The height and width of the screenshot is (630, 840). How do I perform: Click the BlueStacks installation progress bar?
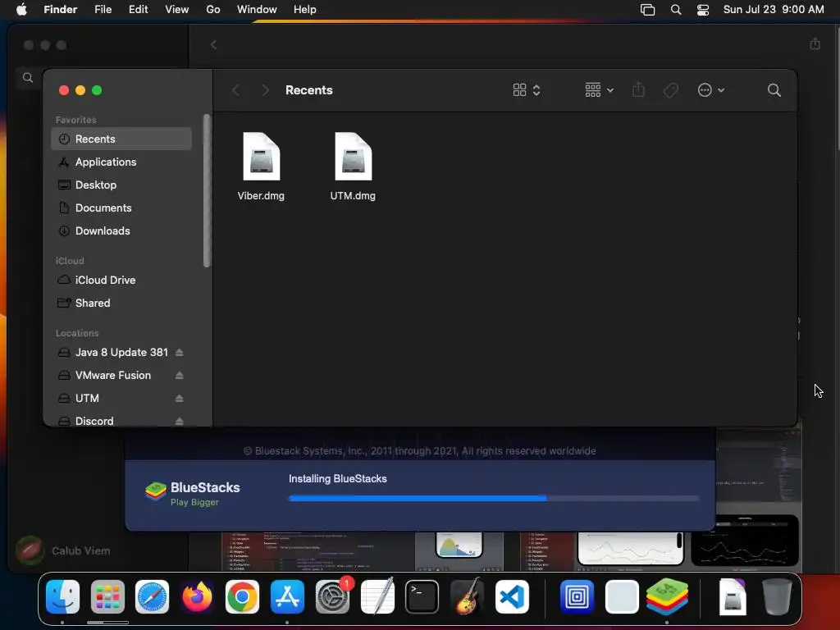(493, 498)
